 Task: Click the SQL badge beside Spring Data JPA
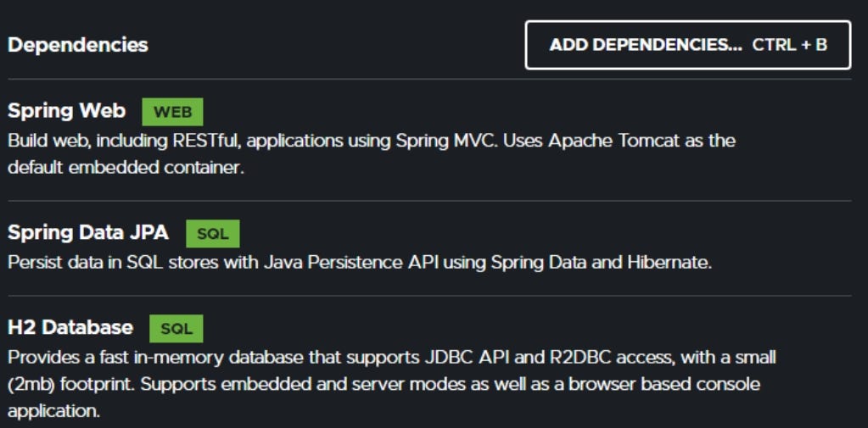tap(212, 234)
